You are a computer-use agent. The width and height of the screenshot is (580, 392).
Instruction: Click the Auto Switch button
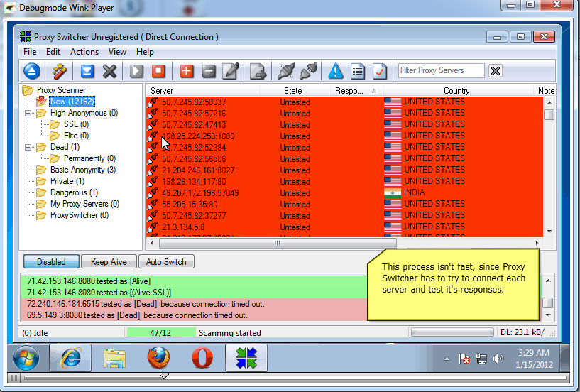click(166, 262)
